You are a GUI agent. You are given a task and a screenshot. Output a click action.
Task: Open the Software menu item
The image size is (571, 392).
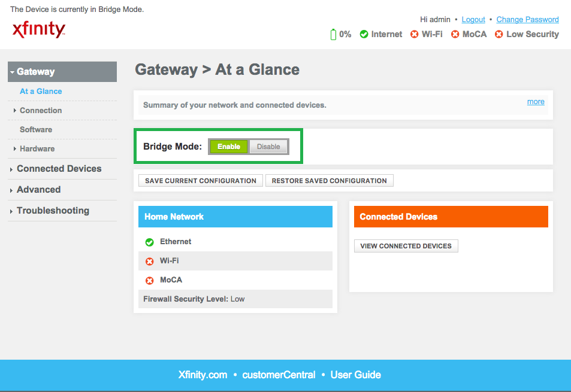tap(36, 129)
